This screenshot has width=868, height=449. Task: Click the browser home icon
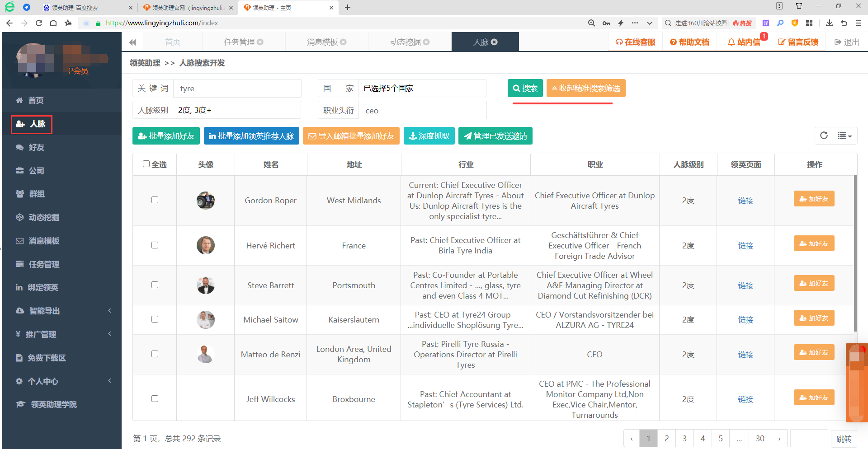tap(53, 23)
